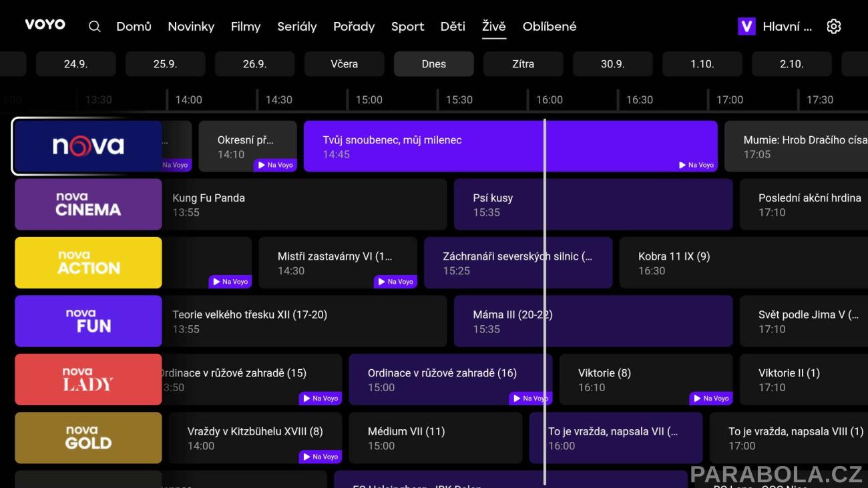Click Na Voyo badge on Mistři zastavárny VI
This screenshot has height=488, width=868.
[395, 282]
